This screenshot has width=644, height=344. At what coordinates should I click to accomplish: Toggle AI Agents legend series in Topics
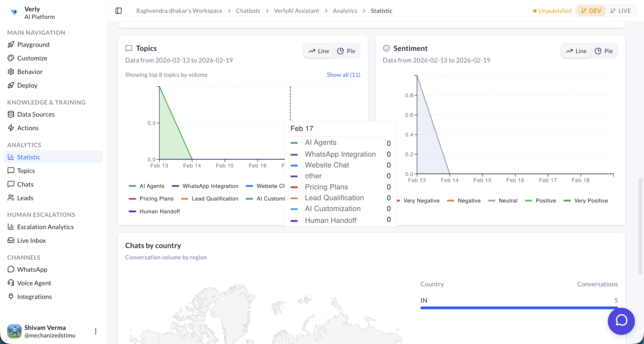[x=147, y=186]
